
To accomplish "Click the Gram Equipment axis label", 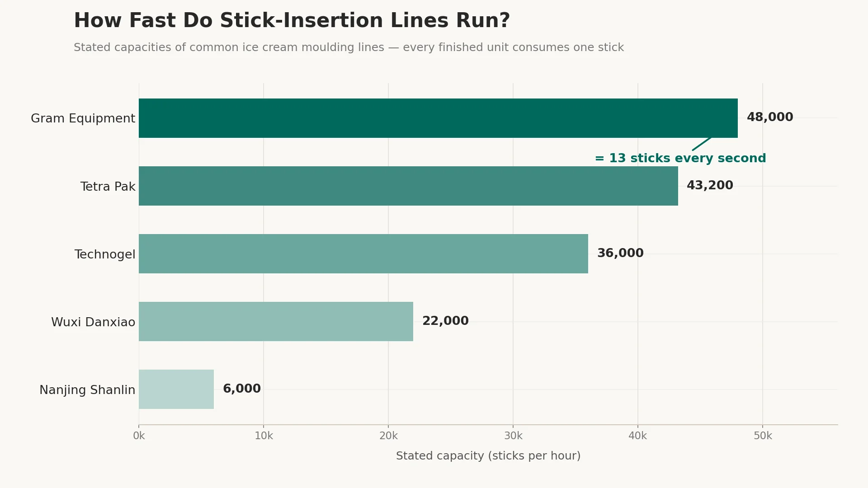I will tap(83, 118).
